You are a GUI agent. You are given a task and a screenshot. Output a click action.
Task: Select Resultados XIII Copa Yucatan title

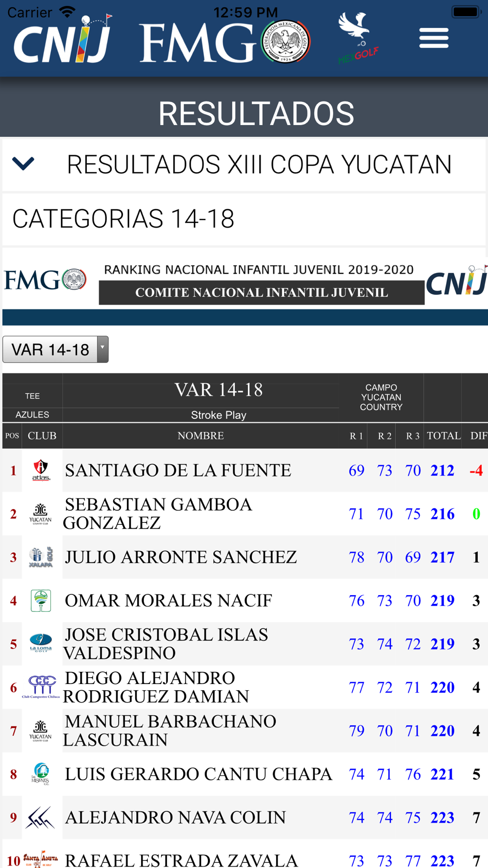(x=259, y=164)
